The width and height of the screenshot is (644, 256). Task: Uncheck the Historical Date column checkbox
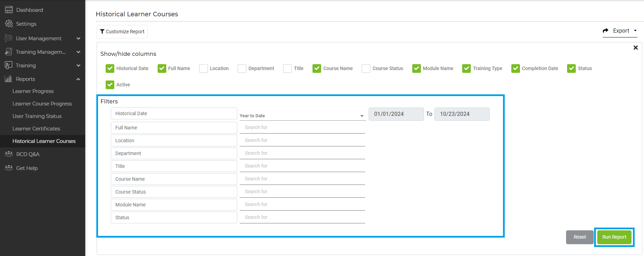coord(110,68)
